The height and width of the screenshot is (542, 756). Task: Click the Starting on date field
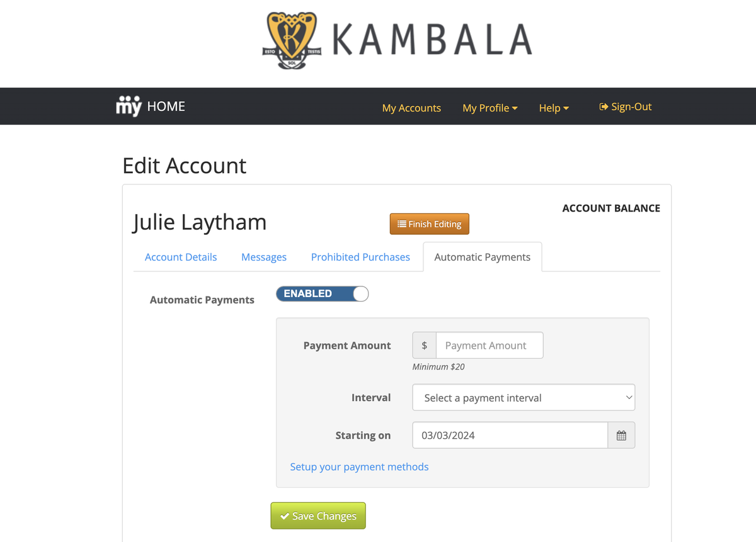coord(510,435)
